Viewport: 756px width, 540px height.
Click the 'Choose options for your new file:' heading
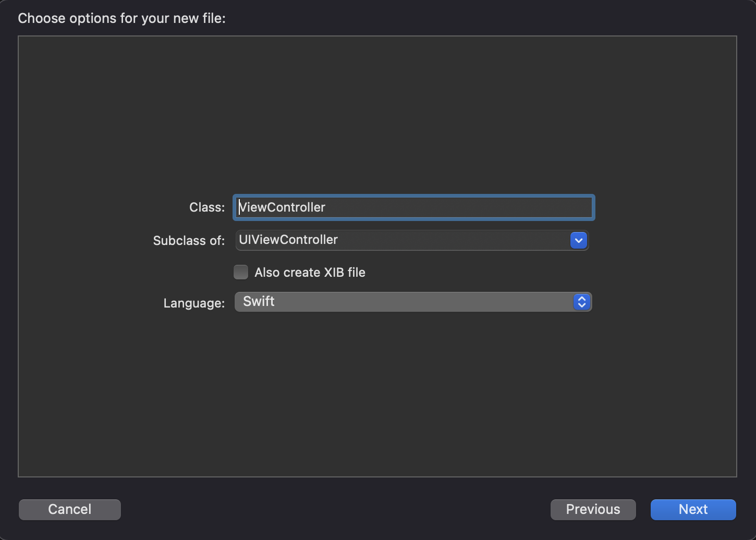[121, 19]
